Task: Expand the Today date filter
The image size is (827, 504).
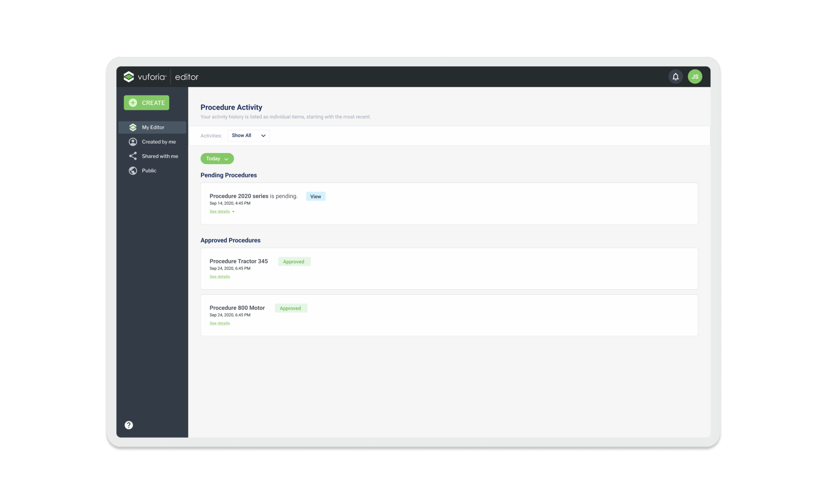Action: [x=217, y=159]
